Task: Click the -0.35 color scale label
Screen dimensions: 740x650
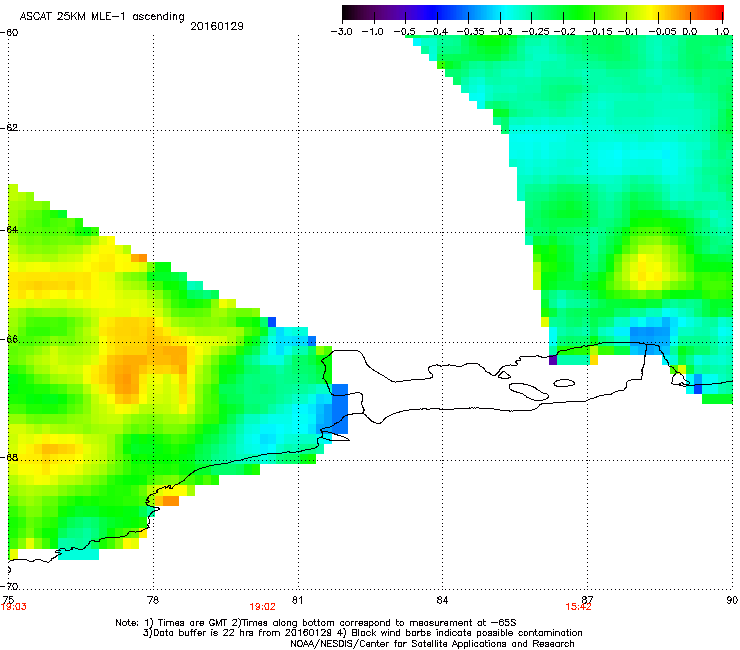Action: coord(470,32)
